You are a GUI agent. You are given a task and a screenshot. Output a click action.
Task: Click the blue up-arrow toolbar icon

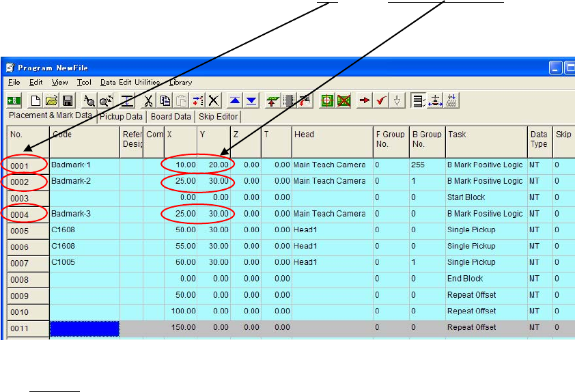pos(235,100)
